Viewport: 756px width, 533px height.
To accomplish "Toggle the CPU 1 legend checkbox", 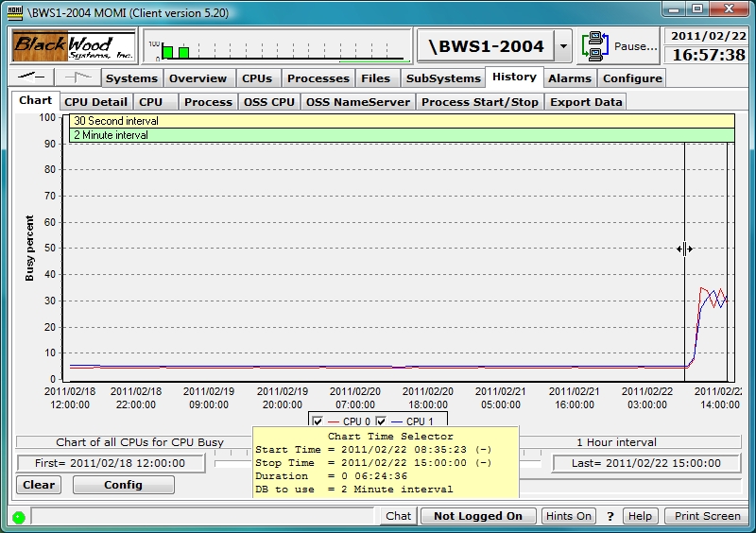I will click(x=381, y=421).
